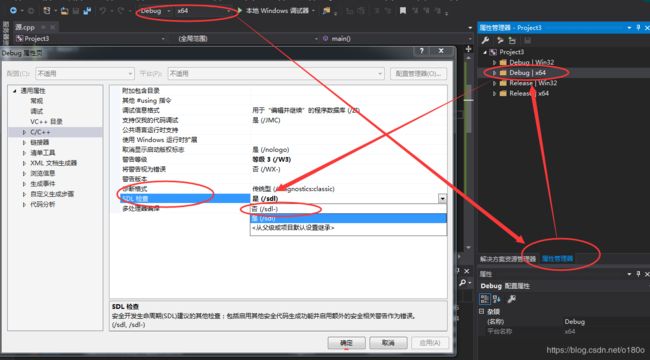This screenshot has width=650, height=360.
Task: Collapse the 杂项 category in Properties panel
Action: tap(481, 311)
